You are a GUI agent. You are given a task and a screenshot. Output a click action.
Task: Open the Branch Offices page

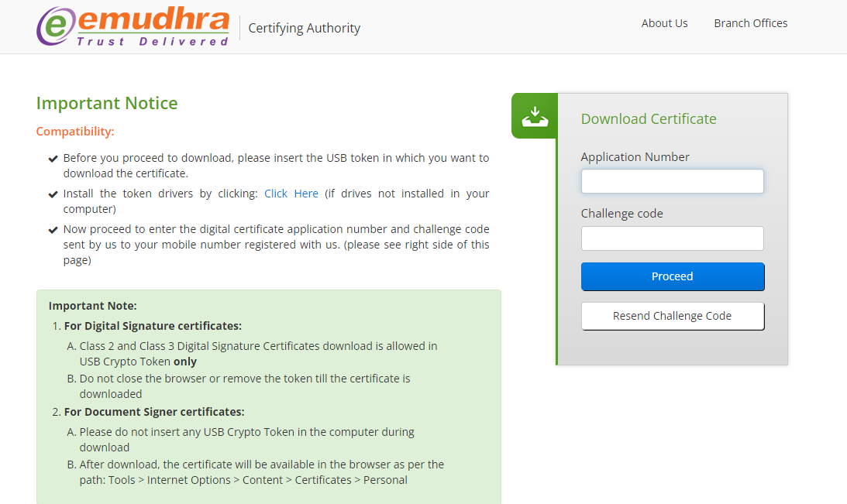(x=750, y=23)
